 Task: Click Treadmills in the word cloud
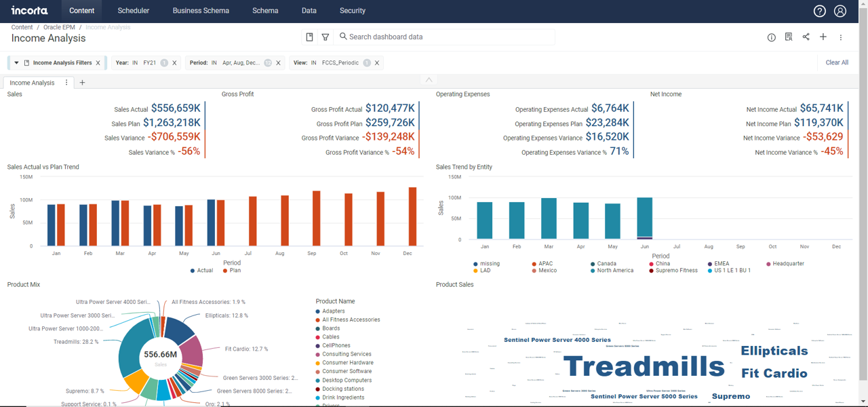point(644,366)
